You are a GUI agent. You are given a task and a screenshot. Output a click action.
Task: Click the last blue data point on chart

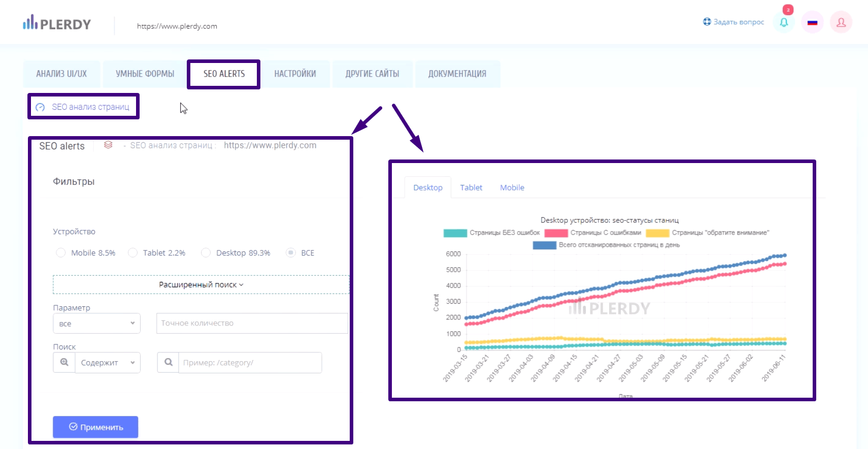click(785, 255)
